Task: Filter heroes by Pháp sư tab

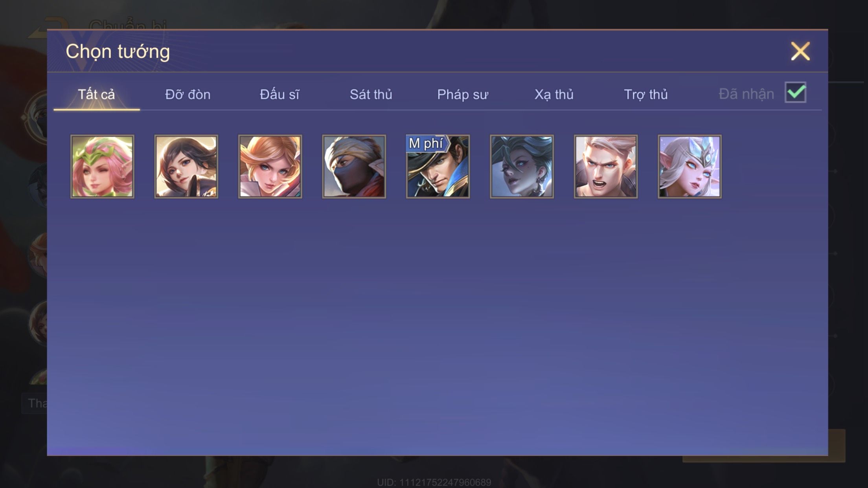Action: click(x=463, y=94)
